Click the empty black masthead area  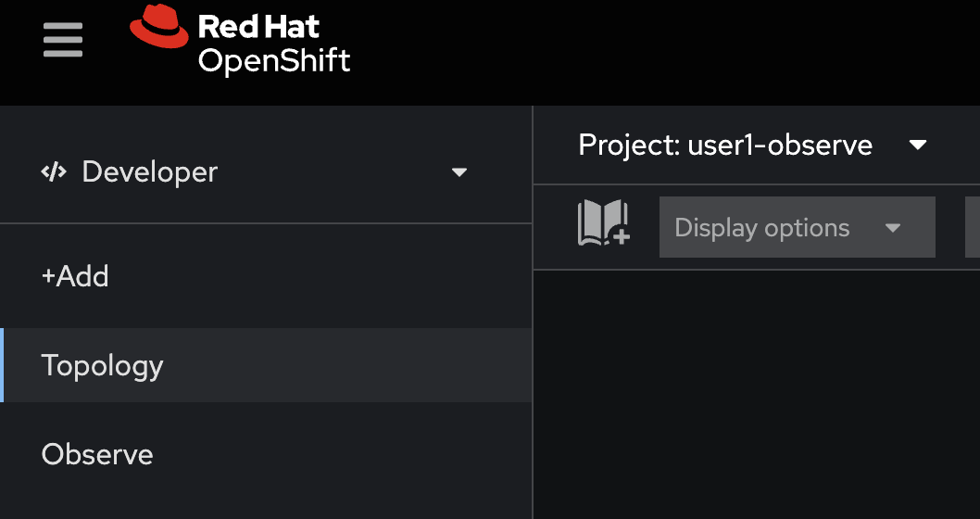tap(662, 53)
